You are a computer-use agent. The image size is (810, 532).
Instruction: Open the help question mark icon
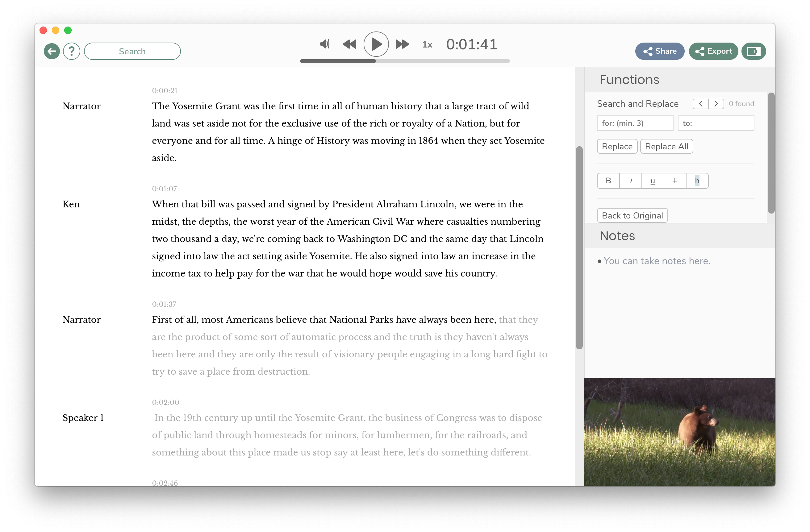point(72,51)
